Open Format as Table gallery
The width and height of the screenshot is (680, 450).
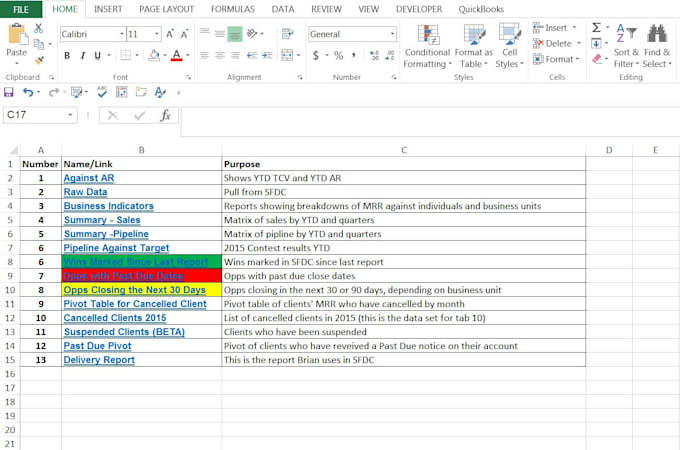point(474,46)
